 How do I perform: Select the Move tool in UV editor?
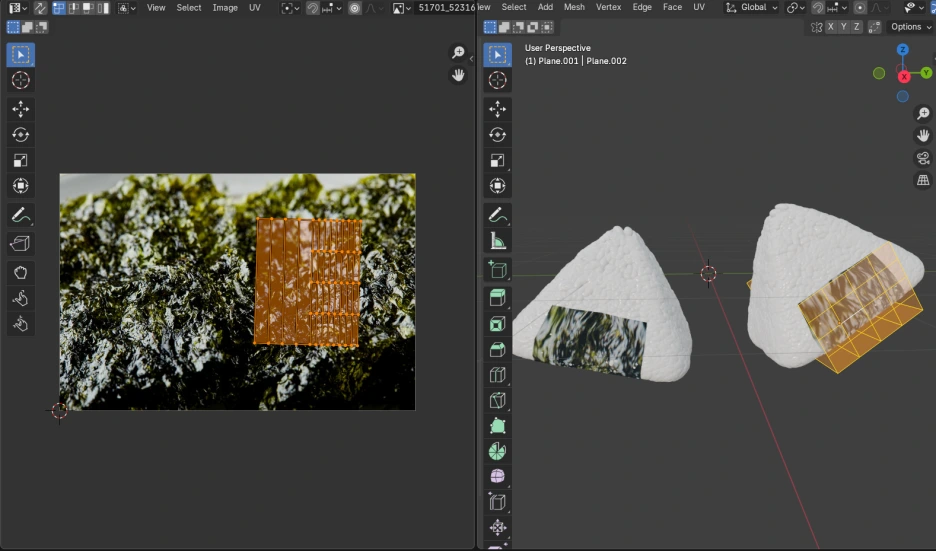click(x=21, y=108)
